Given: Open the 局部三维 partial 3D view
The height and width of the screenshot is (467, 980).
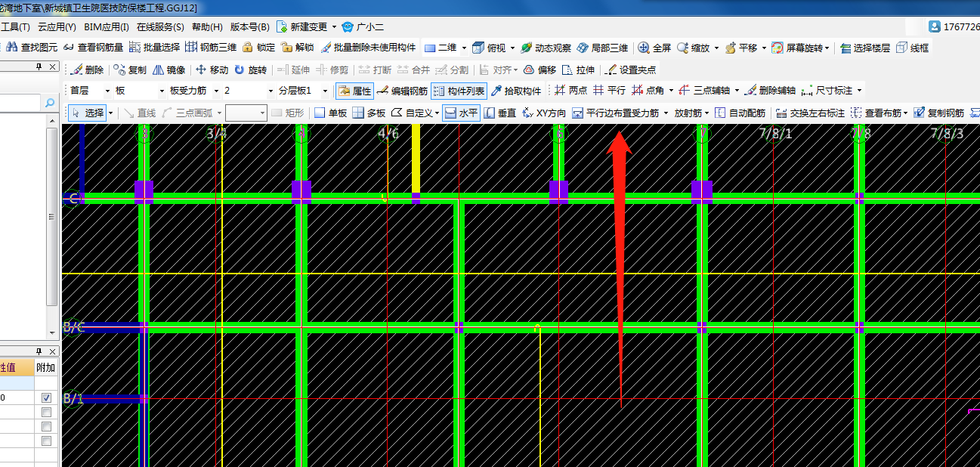Looking at the screenshot, I should coord(602,48).
